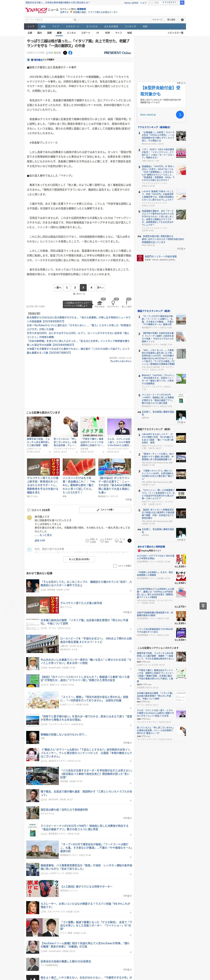Image resolution: width=210 pixels, height=980 pixels.
Task: Click the PRESIDENT Online logo
Action: (x=117, y=53)
